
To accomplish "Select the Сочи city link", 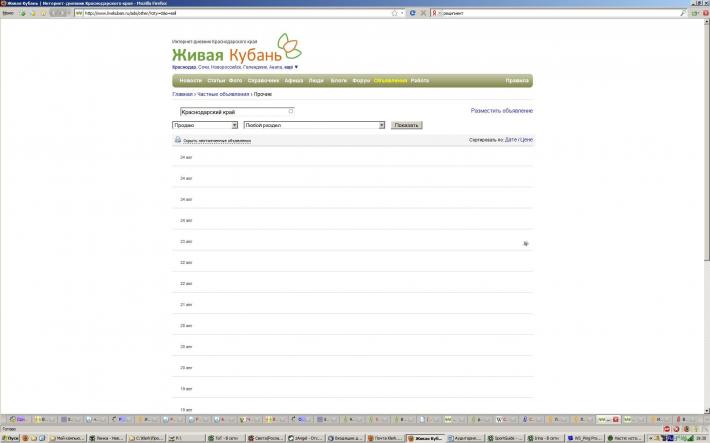I will tap(203, 67).
